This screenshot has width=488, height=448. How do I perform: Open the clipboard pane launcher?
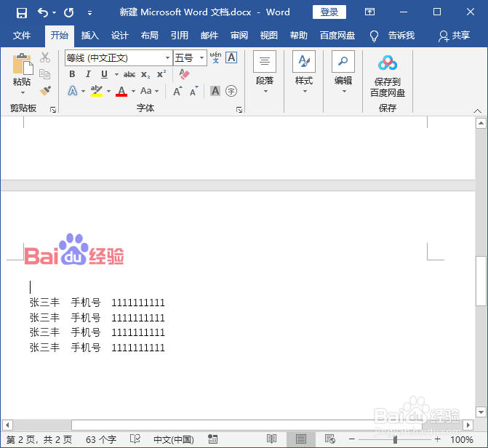coord(53,110)
